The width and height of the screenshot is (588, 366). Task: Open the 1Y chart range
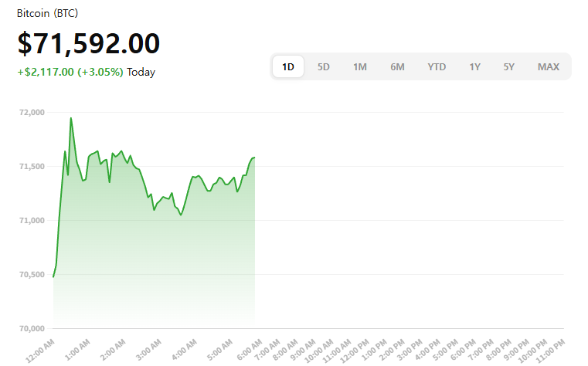[474, 66]
